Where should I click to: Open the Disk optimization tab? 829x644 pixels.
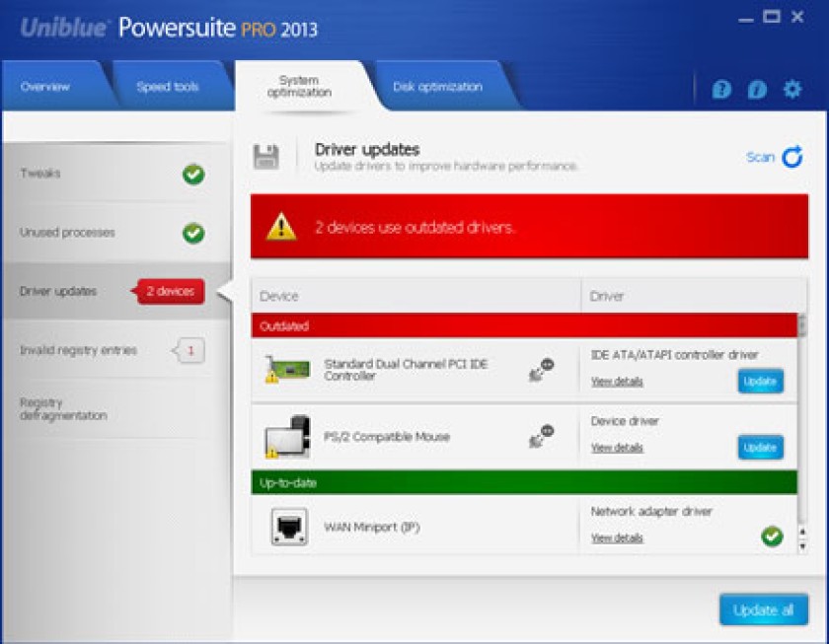click(x=437, y=87)
